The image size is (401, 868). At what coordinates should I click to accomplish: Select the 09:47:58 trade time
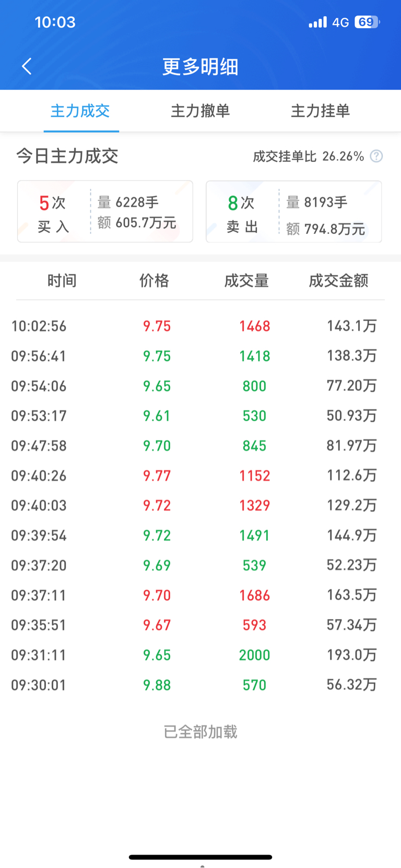(39, 446)
